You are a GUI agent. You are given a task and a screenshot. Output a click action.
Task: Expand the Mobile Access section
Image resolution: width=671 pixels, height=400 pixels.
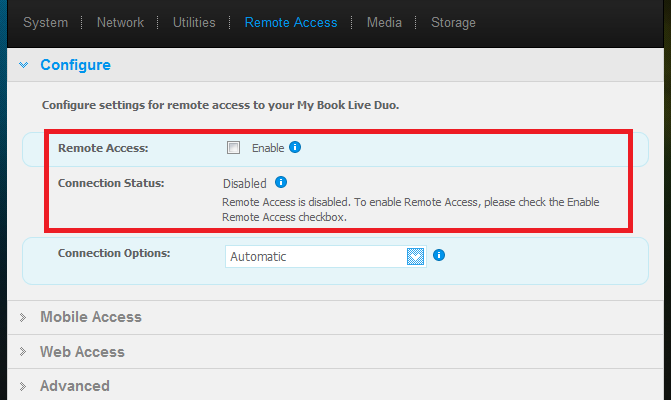[90, 317]
